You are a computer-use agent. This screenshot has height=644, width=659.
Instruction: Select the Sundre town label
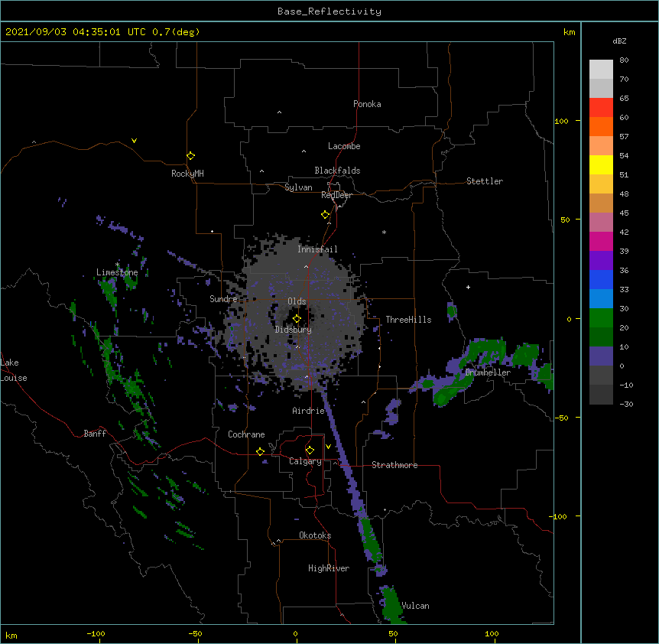pyautogui.click(x=223, y=299)
